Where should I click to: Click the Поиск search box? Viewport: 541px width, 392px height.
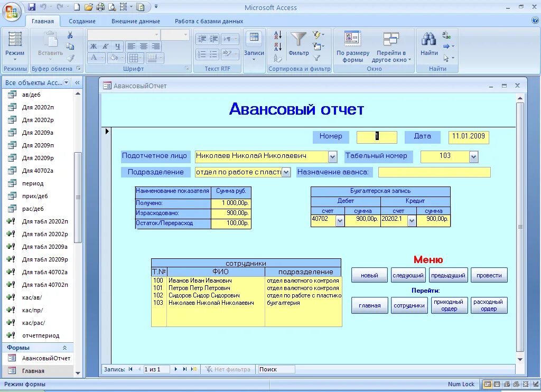click(277, 369)
